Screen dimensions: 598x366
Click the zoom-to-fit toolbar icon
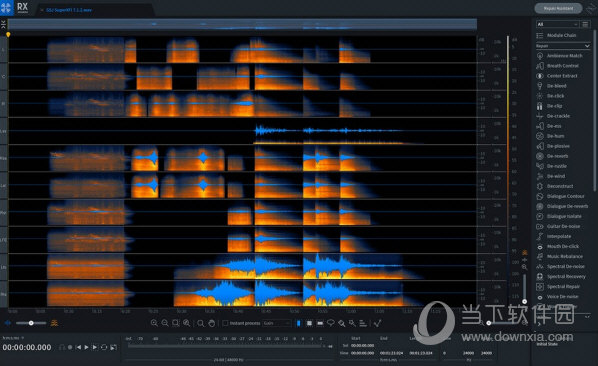pyautogui.click(x=186, y=323)
